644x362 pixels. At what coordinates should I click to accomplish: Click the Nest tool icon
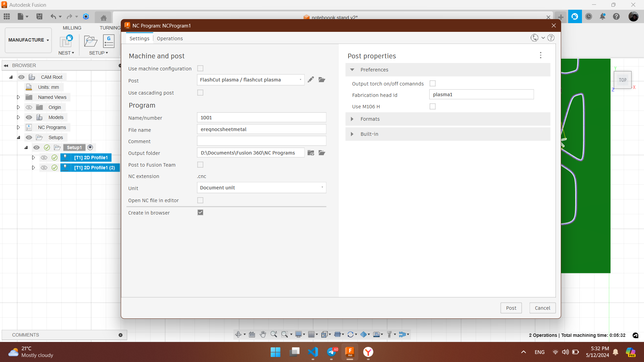click(x=66, y=41)
